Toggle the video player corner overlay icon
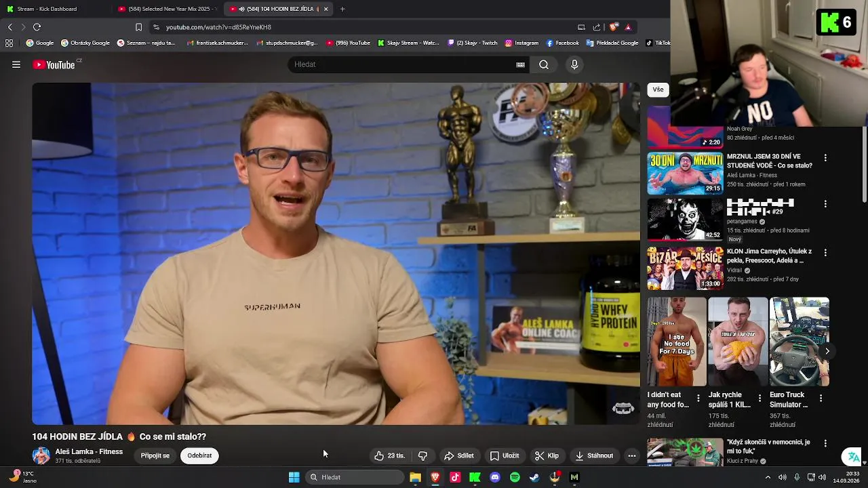The width and height of the screenshot is (868, 488). click(x=623, y=408)
